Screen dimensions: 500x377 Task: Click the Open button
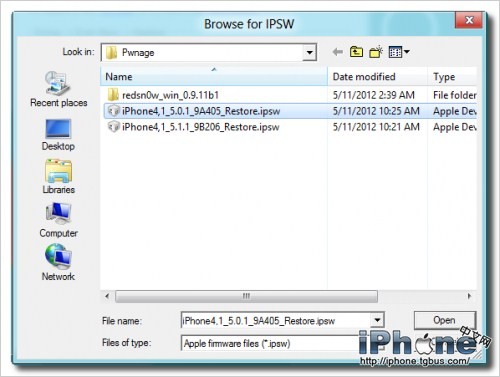click(445, 320)
